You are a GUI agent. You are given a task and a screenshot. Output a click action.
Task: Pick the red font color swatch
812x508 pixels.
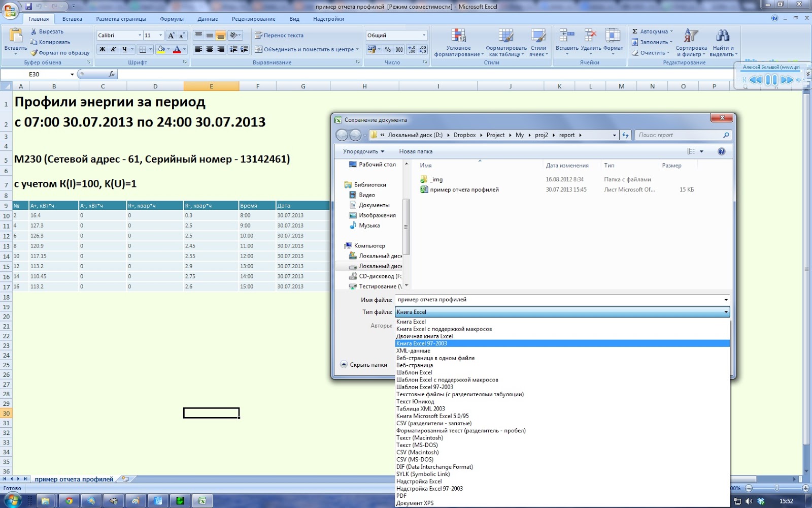coord(177,49)
